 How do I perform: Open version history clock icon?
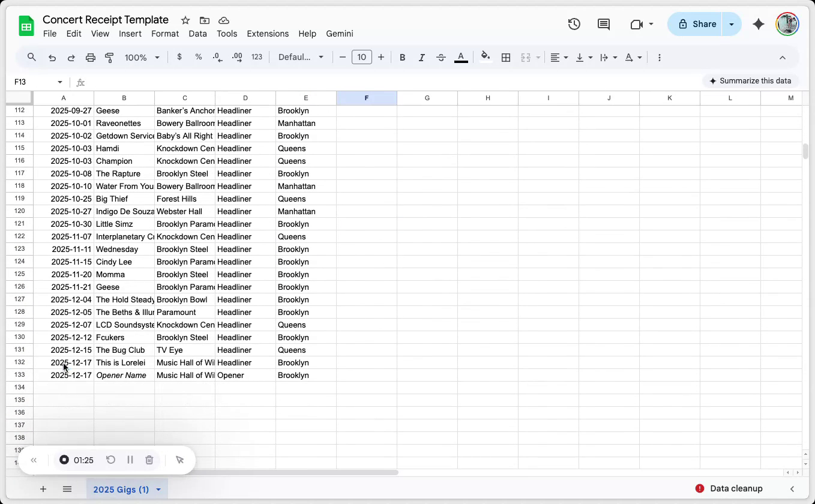(574, 24)
